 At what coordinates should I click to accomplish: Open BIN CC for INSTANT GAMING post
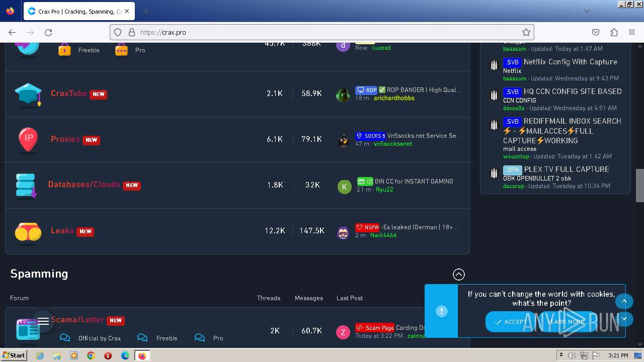pyautogui.click(x=414, y=182)
